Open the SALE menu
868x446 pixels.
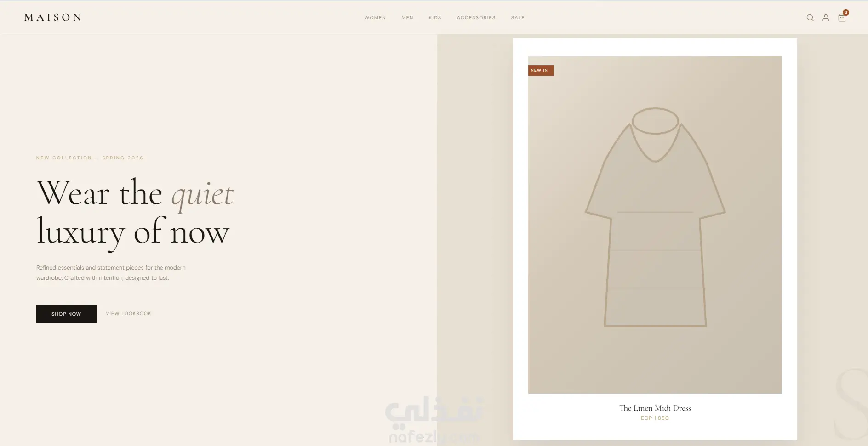pyautogui.click(x=518, y=17)
